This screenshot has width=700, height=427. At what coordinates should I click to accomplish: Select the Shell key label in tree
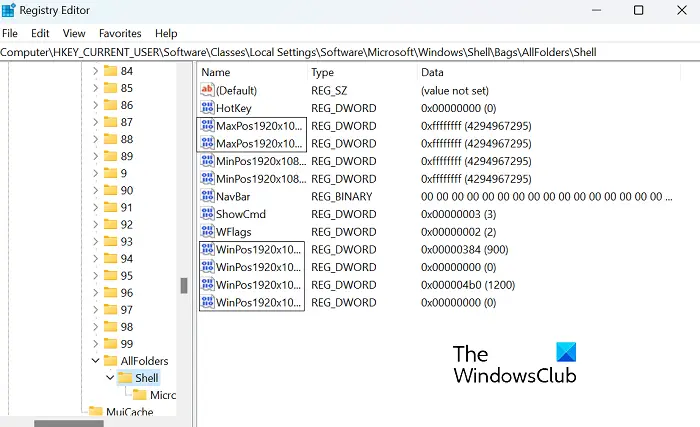tap(146, 378)
